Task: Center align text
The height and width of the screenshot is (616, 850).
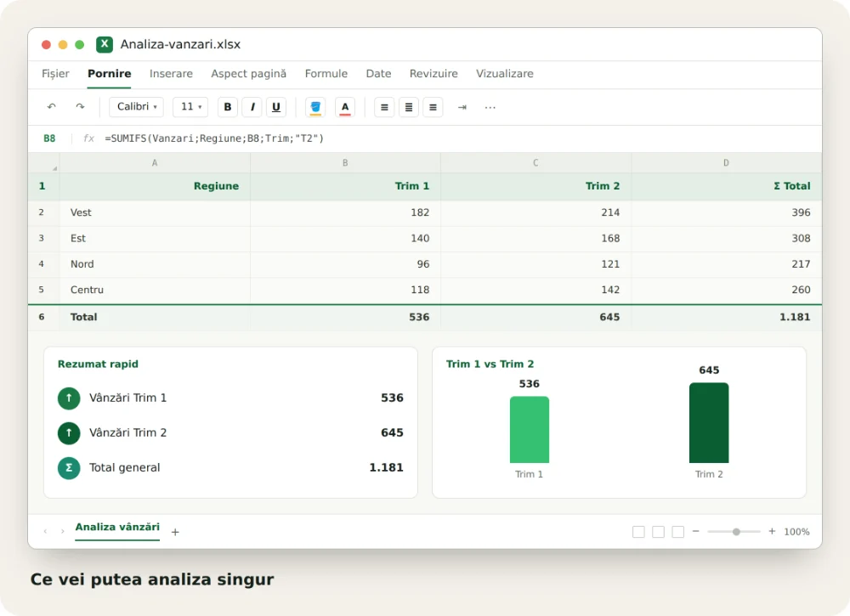Action: point(409,107)
